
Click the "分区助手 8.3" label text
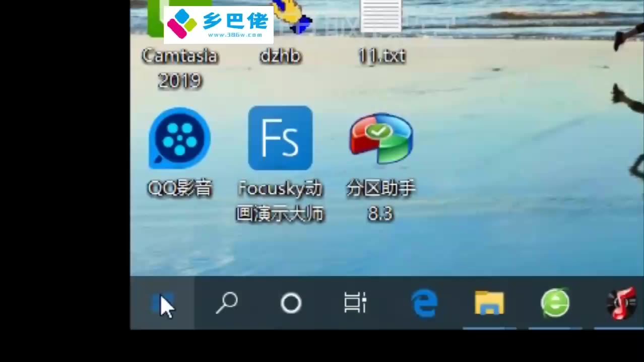[381, 202]
